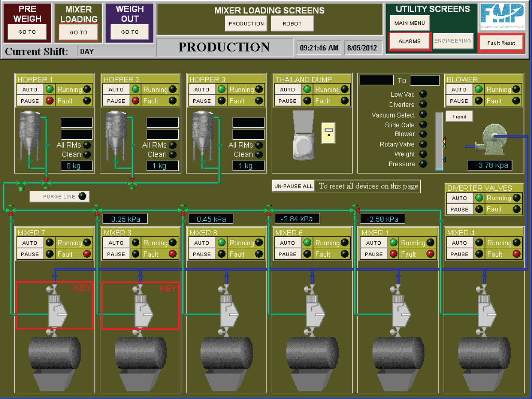Screen dimensions: 532x399
Task: Enable PAUSE on MIXER 1
Action: (x=373, y=254)
